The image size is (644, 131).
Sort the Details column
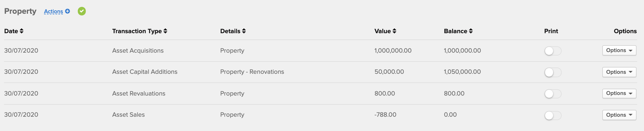(x=244, y=31)
